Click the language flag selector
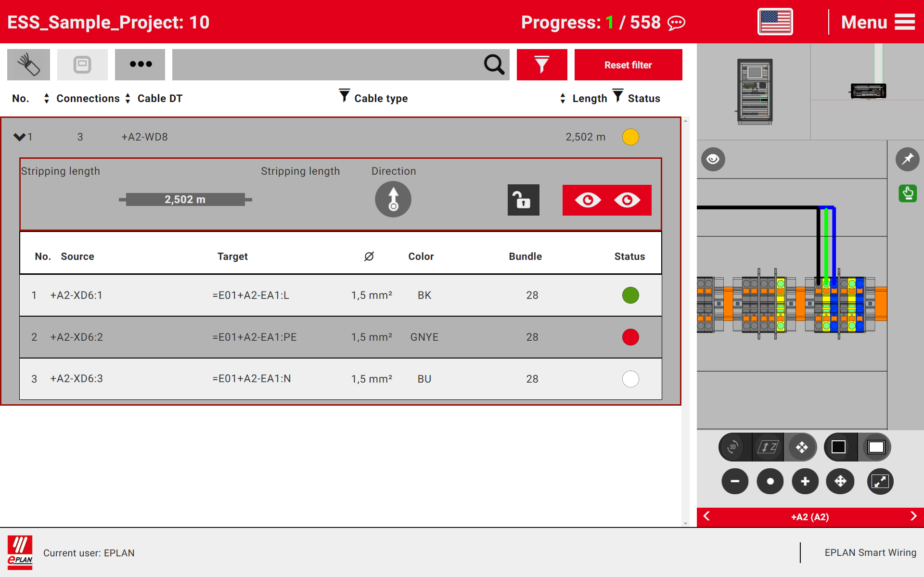The width and height of the screenshot is (924, 577). click(x=775, y=21)
